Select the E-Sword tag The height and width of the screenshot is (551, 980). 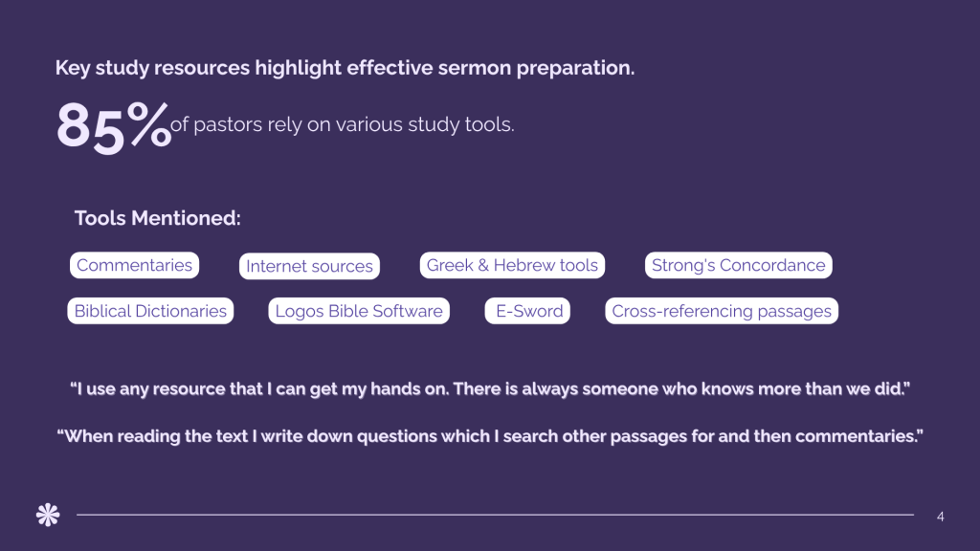(526, 311)
